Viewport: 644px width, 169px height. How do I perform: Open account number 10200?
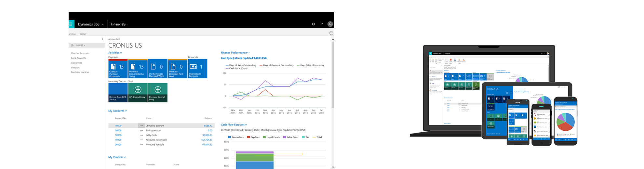click(x=118, y=130)
